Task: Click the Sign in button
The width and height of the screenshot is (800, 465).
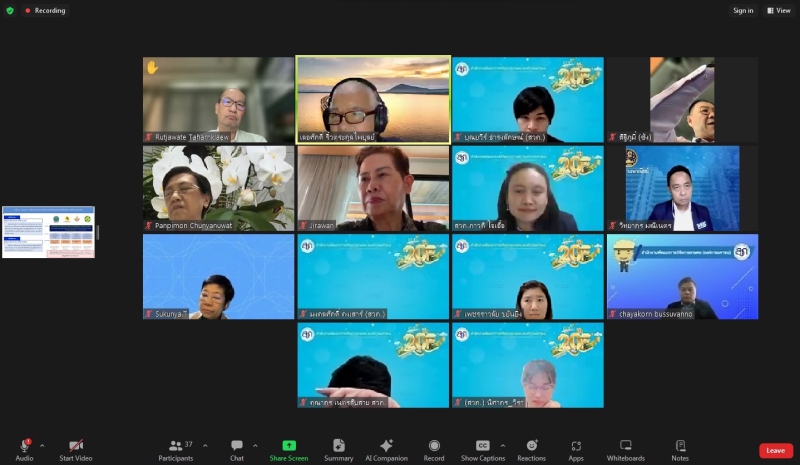Action: tap(743, 11)
